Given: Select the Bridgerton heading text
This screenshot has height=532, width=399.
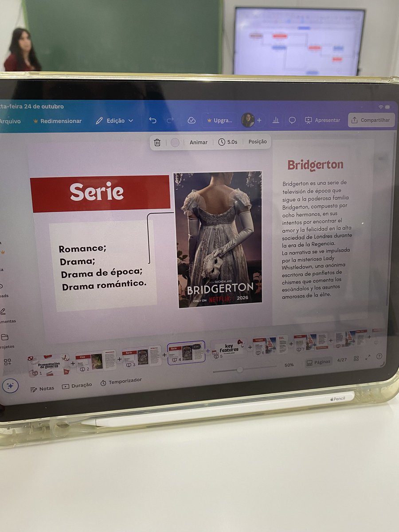Looking at the screenshot, I should pyautogui.click(x=315, y=165).
